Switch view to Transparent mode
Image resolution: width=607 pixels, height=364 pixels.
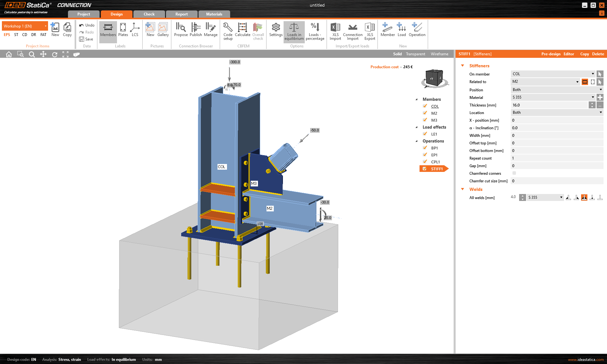415,54
